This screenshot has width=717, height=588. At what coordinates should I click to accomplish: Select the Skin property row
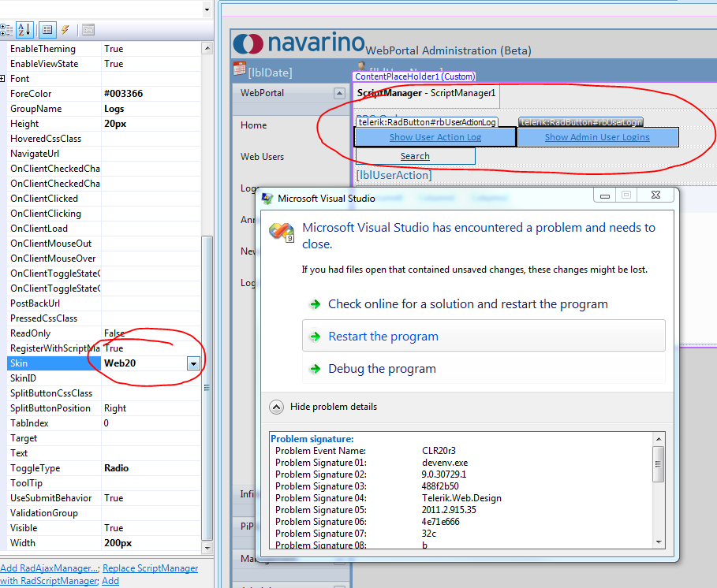[x=104, y=363]
